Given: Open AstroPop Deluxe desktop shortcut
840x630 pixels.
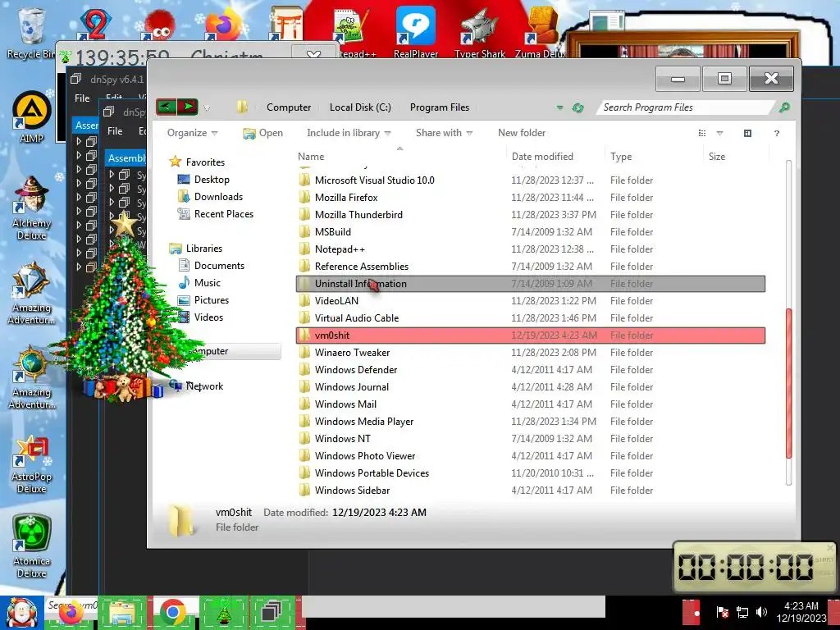Looking at the screenshot, I should click(x=32, y=464).
